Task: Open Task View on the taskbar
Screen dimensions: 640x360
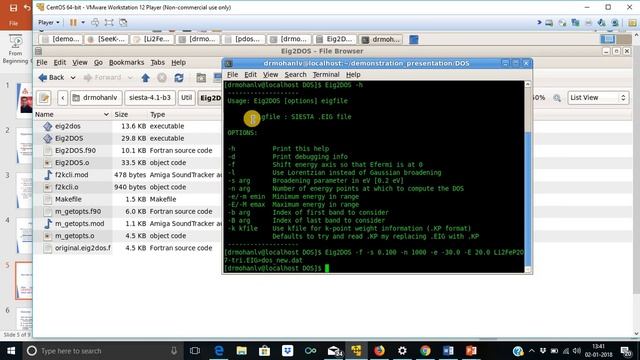Action: 195,351
